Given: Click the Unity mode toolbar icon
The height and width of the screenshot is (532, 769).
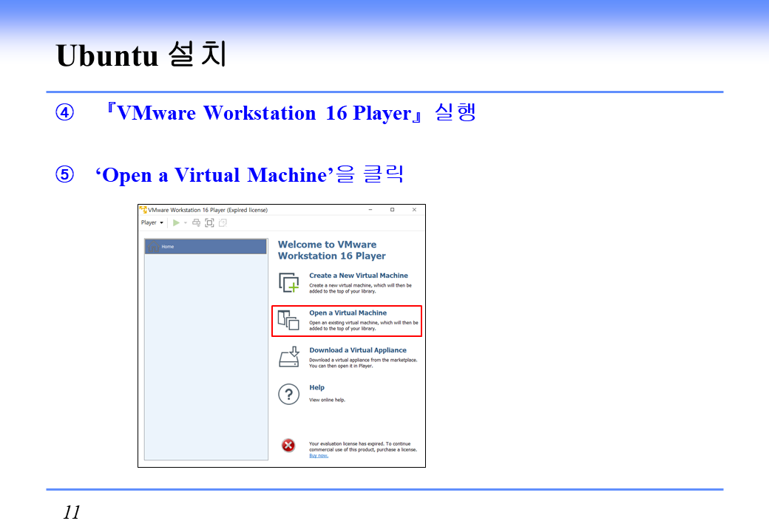Looking at the screenshot, I should pyautogui.click(x=223, y=222).
